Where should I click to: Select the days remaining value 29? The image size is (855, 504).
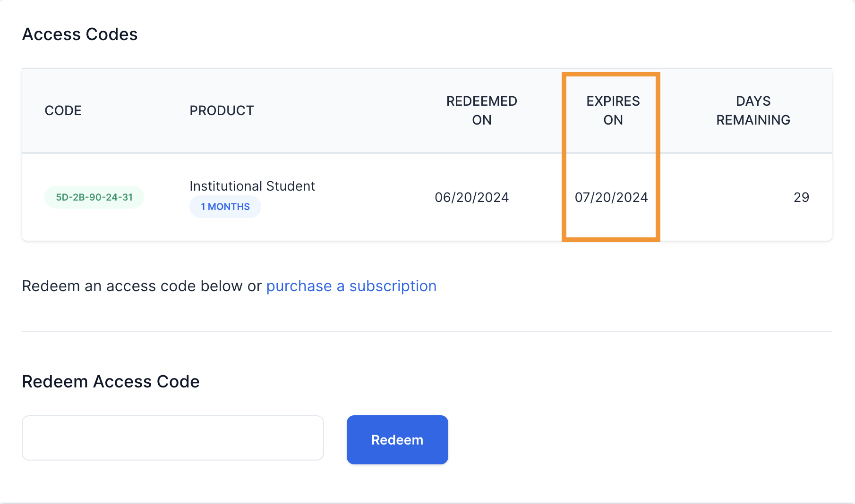click(802, 197)
